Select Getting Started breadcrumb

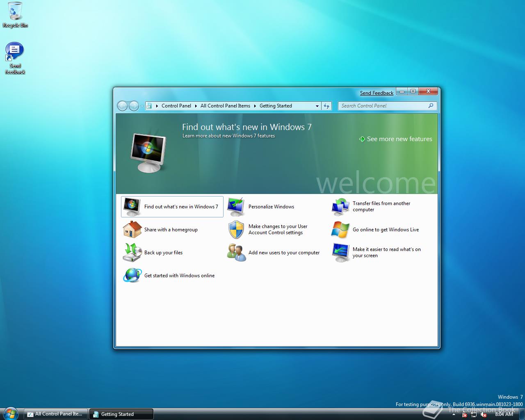pyautogui.click(x=276, y=106)
